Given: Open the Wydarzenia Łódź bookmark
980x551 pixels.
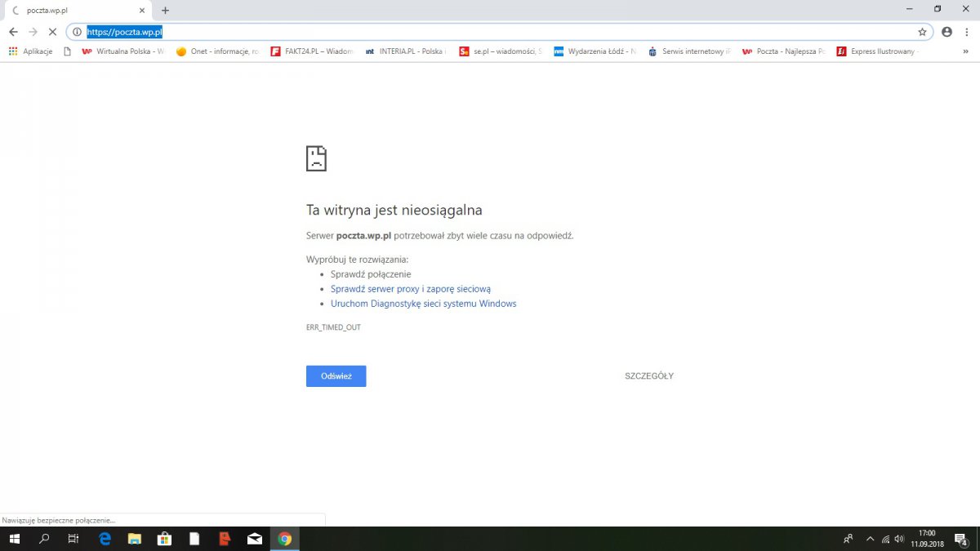Looking at the screenshot, I should coord(595,51).
